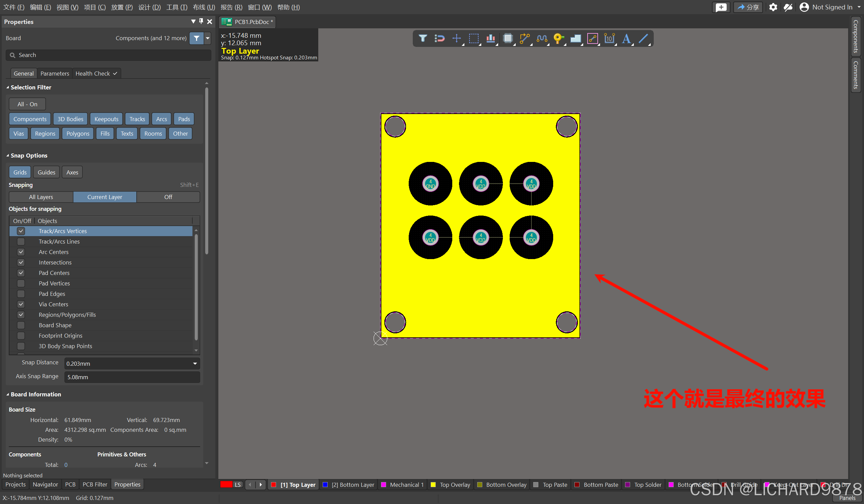This screenshot has width=864, height=504.
Task: Select the Place String text tool
Action: tap(626, 38)
